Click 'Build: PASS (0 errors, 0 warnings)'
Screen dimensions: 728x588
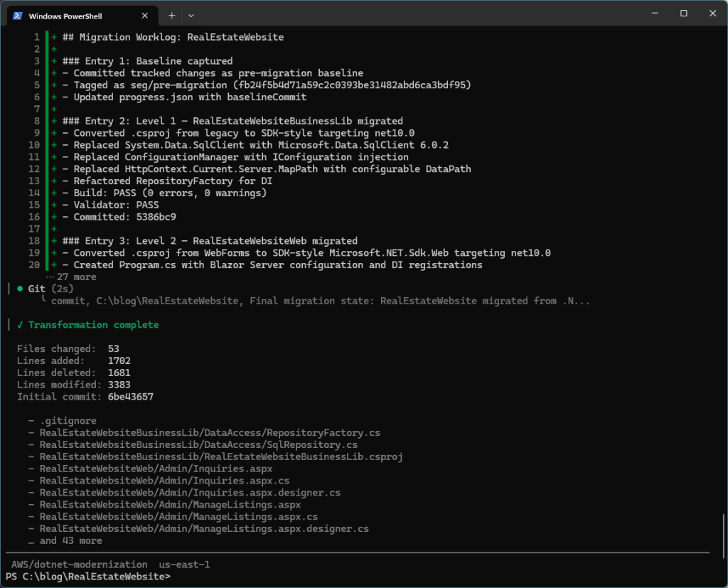pyautogui.click(x=165, y=193)
